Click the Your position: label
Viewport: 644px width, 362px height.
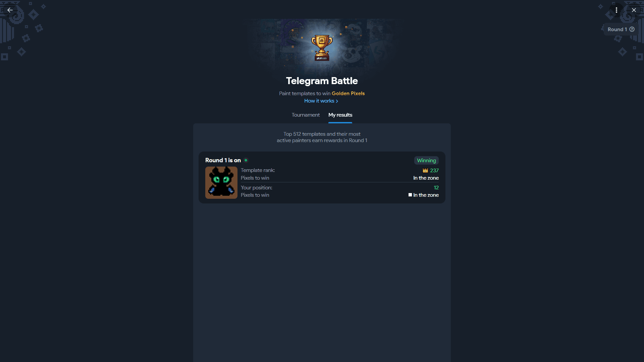click(x=257, y=188)
